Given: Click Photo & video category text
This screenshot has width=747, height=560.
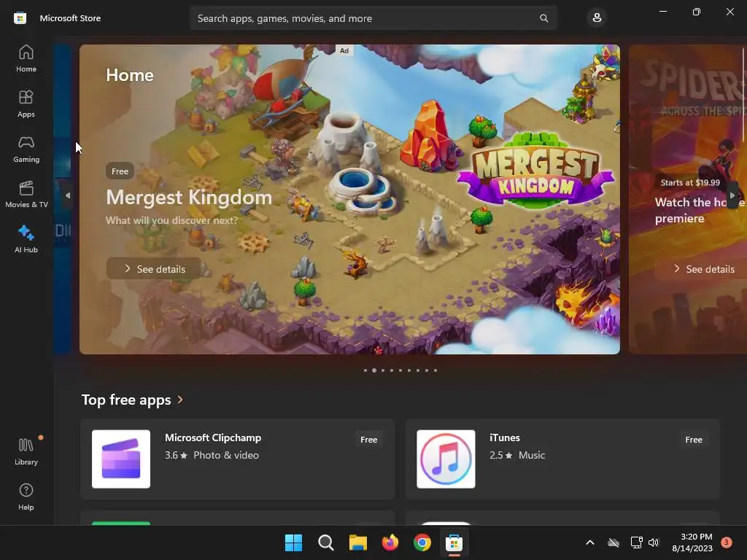Looking at the screenshot, I should 226,455.
